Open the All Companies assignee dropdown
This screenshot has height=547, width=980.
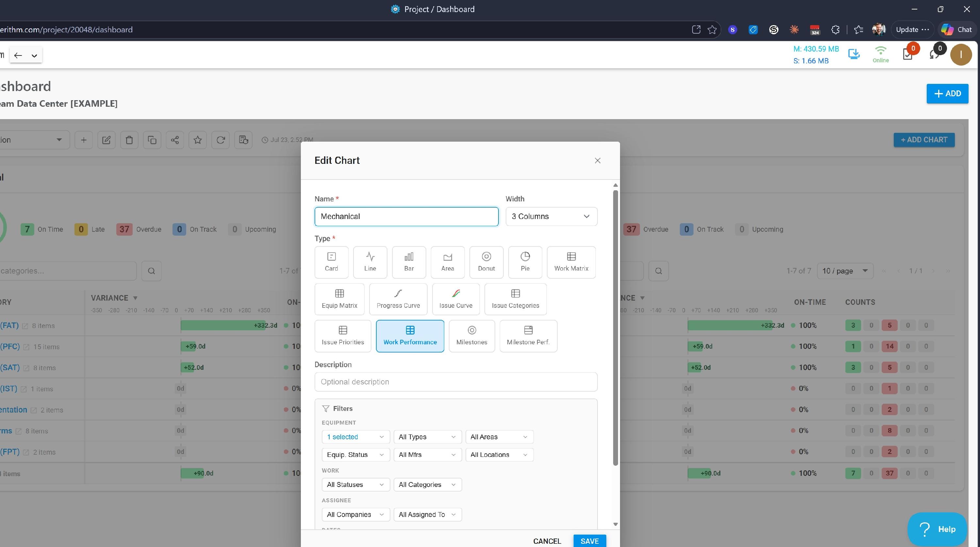click(356, 515)
